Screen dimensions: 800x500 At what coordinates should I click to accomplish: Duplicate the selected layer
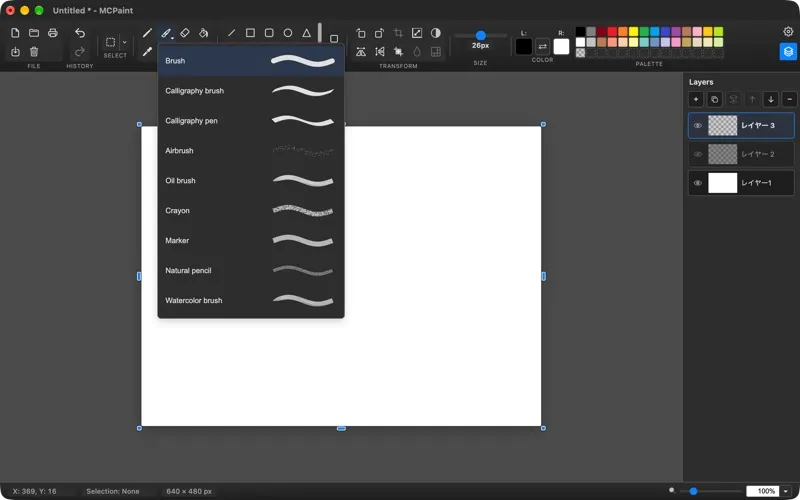click(715, 99)
